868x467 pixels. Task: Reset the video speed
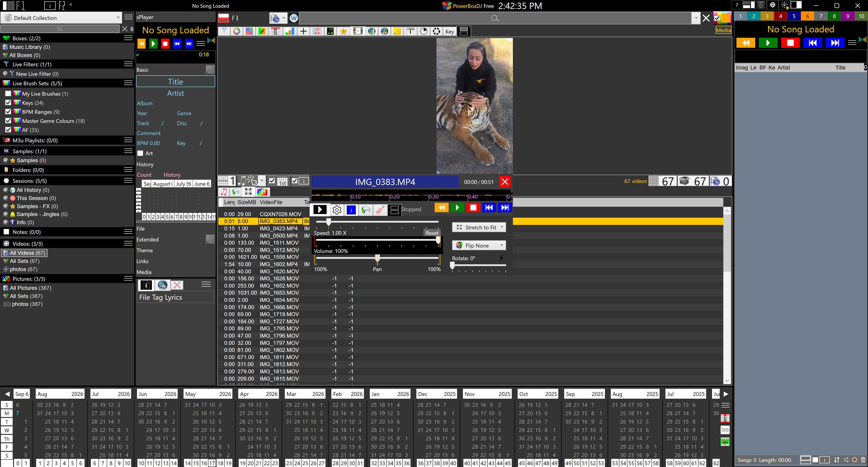point(432,233)
